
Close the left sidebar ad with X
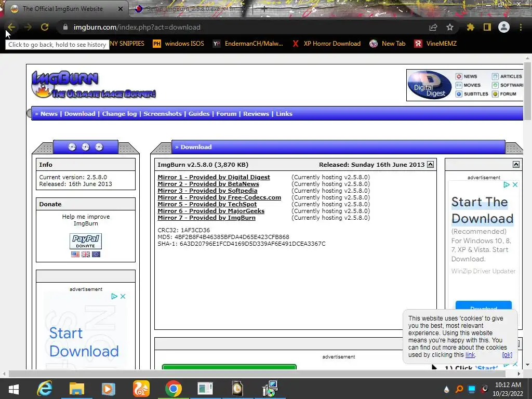[123, 296]
